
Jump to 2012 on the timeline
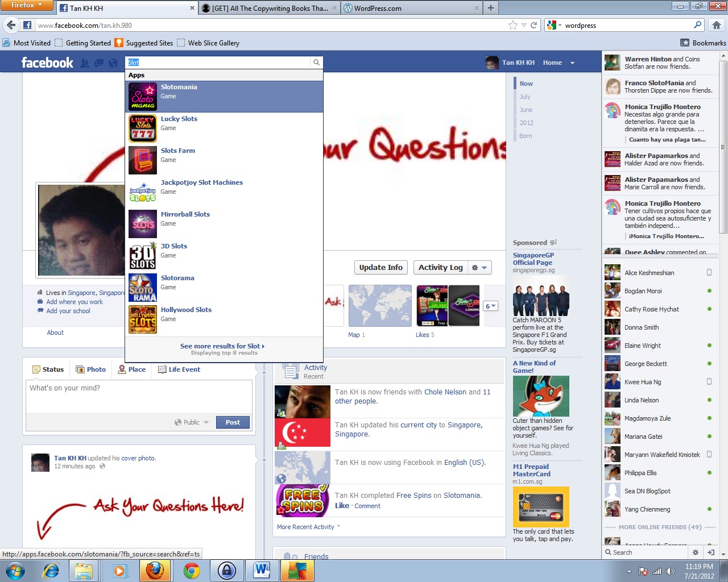(x=527, y=123)
